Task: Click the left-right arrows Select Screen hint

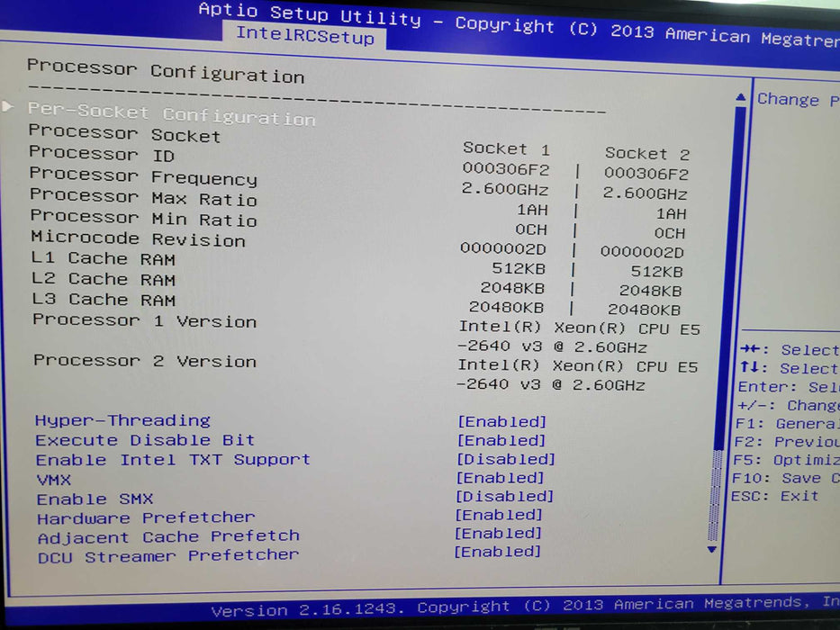Action: click(x=789, y=350)
